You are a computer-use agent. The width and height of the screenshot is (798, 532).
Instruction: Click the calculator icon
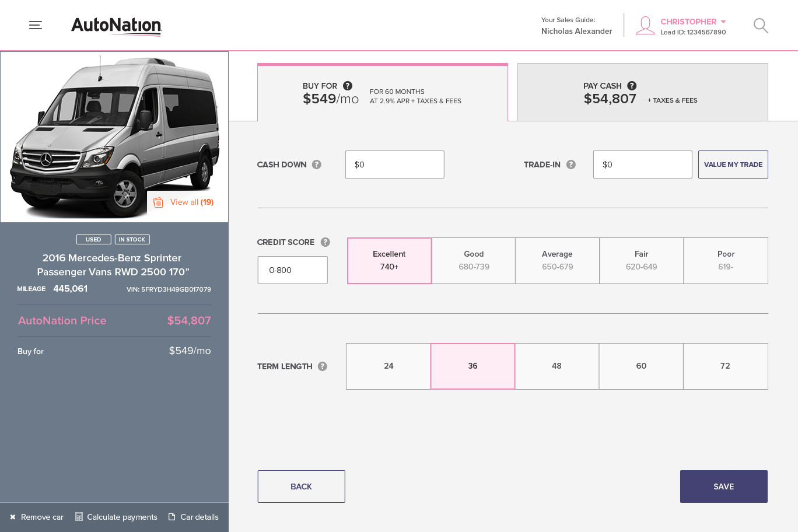(79, 517)
